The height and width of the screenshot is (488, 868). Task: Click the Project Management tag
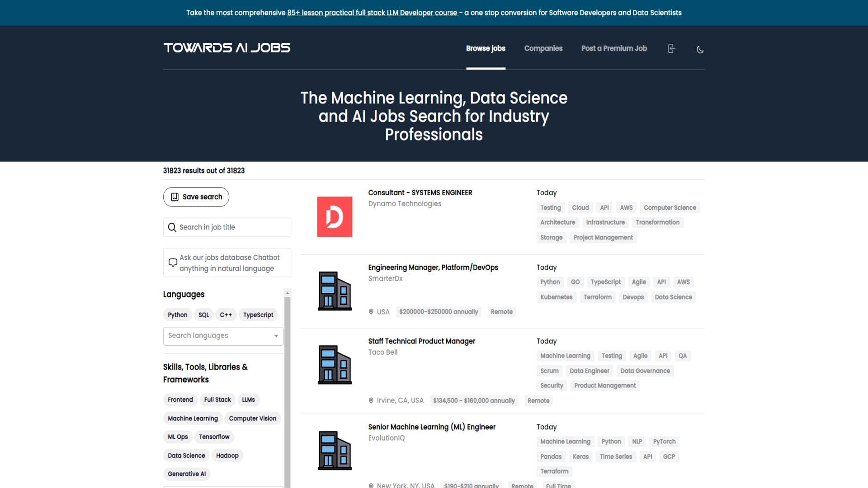(603, 238)
